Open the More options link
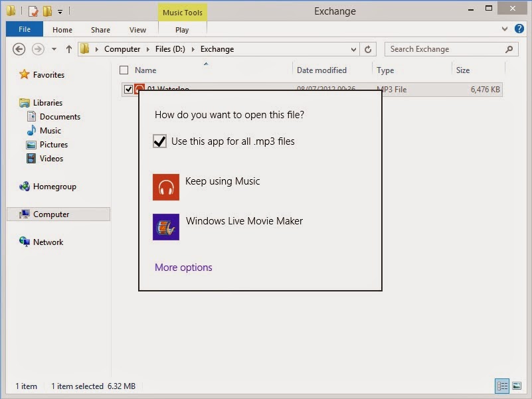This screenshot has width=532, height=399. [x=183, y=268]
